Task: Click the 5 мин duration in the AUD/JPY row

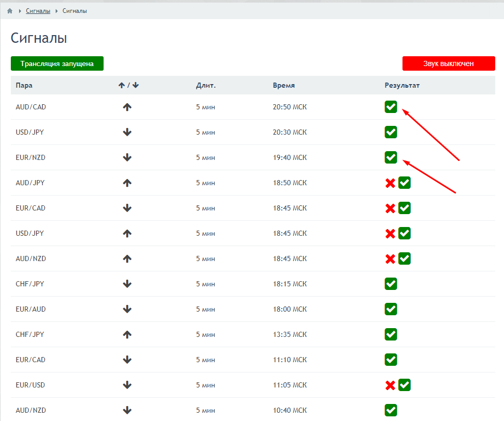Action: 206,183
